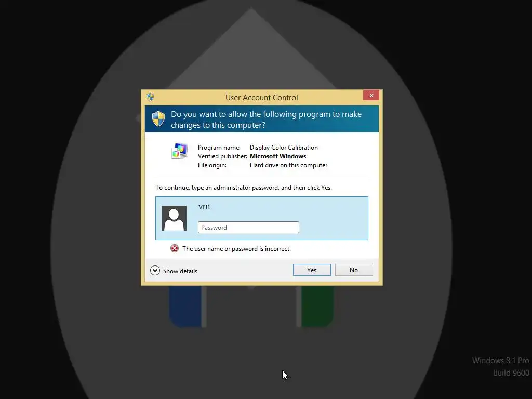532x399 pixels.
Task: Click the shield icon in title bar
Action: click(150, 97)
